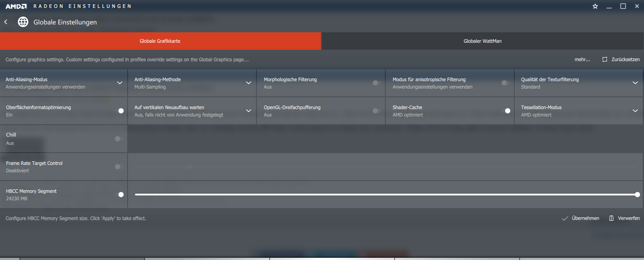This screenshot has height=260, width=644.
Task: Toggle Modus für anisotropische Filterung switch
Action: coord(506,83)
